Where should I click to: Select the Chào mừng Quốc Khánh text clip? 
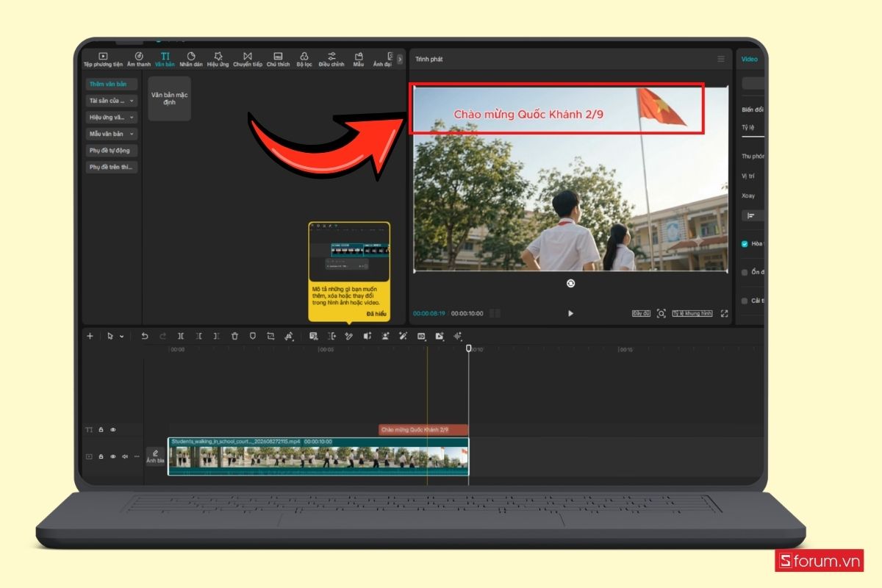[x=423, y=429]
